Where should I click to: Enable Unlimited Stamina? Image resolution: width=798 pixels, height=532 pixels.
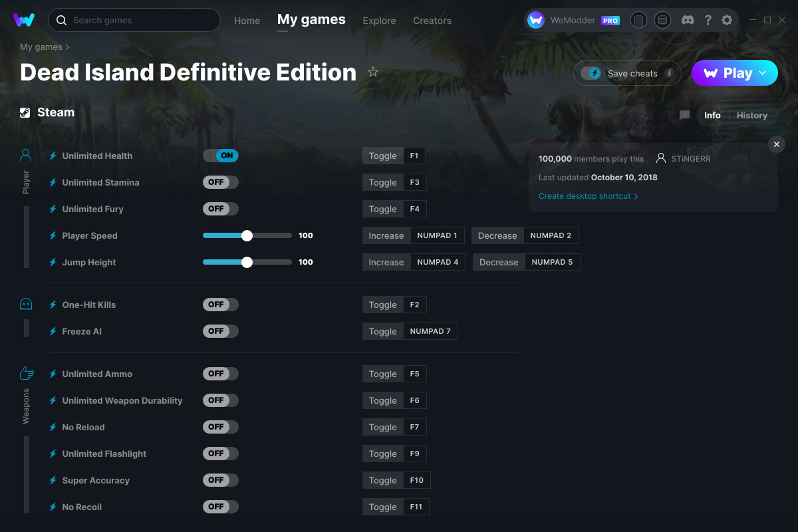220,182
